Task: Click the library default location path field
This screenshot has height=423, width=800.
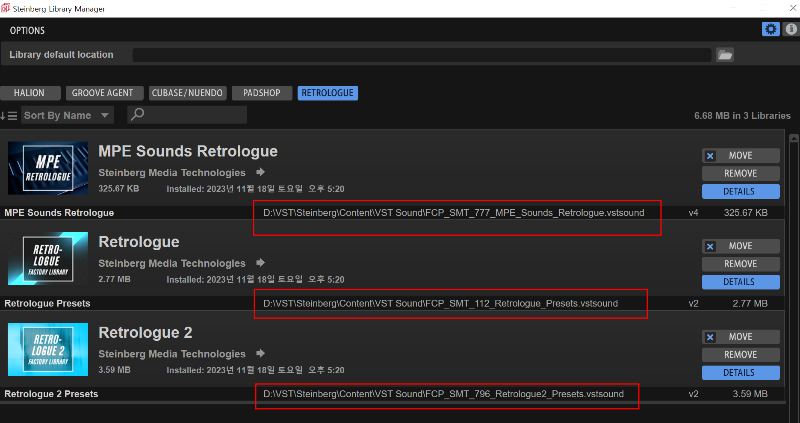Action: point(421,55)
